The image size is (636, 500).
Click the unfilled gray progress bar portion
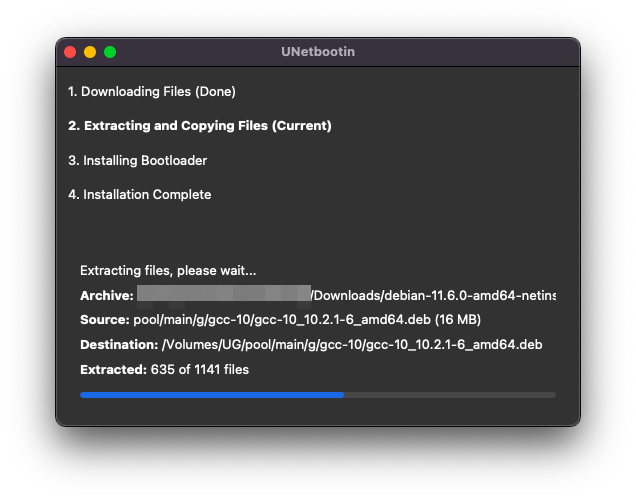450,395
